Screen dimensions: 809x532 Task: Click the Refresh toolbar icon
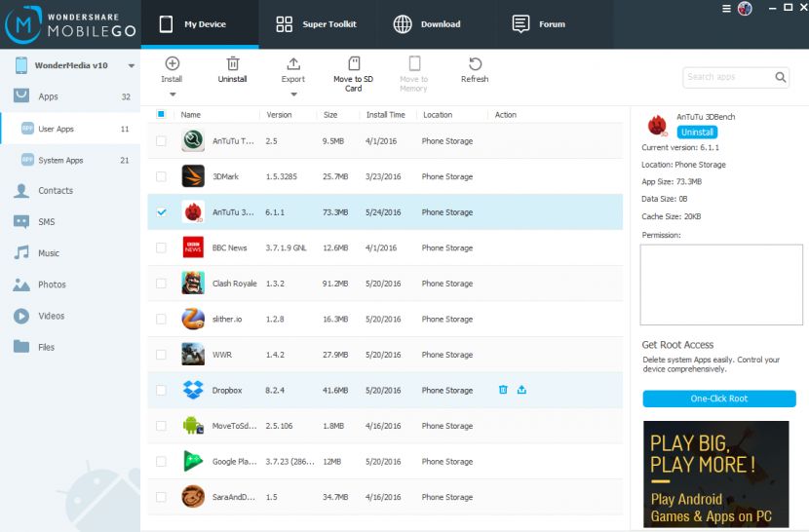475,63
